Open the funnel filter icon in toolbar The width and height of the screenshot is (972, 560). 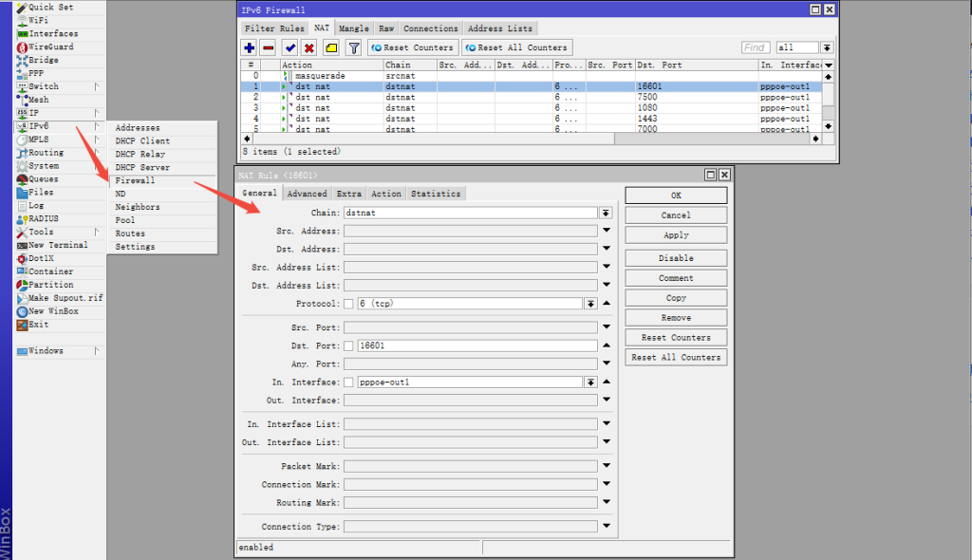point(353,47)
